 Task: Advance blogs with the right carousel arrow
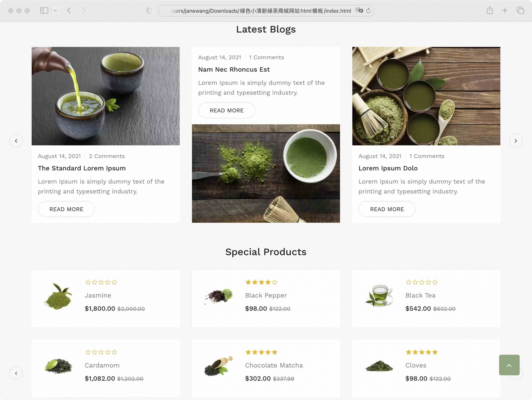516,141
